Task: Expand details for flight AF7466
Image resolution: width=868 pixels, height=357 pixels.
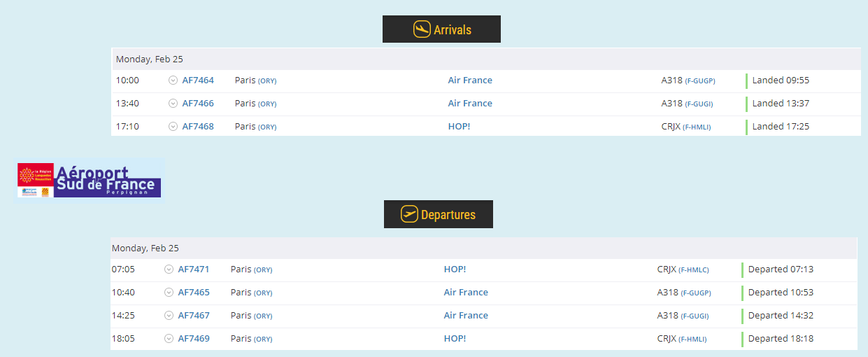Action: (173, 104)
